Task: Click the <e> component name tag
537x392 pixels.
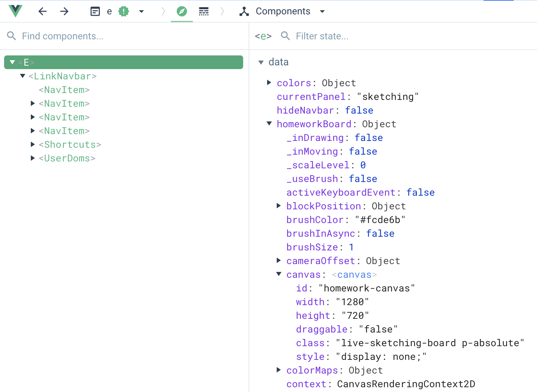Action: (x=263, y=36)
